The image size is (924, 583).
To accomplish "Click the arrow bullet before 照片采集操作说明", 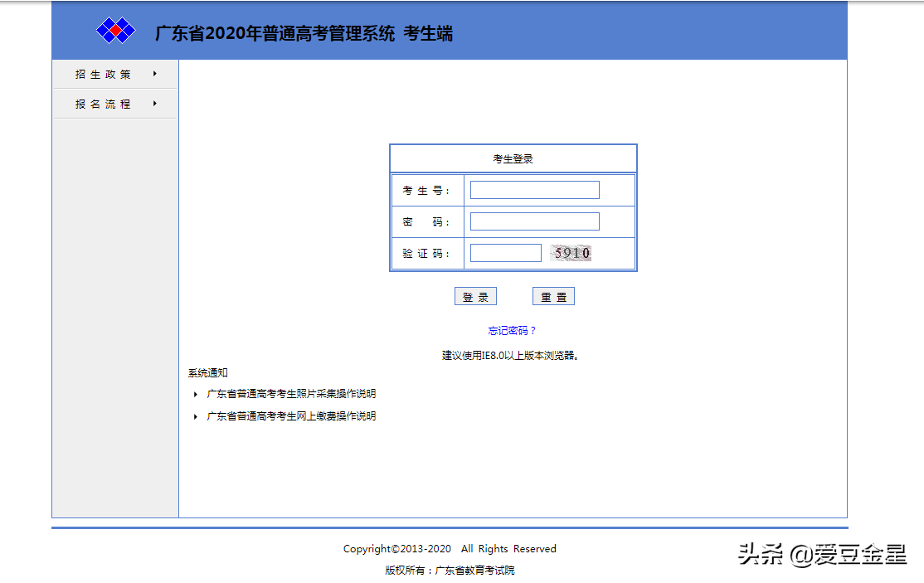I will point(195,393).
